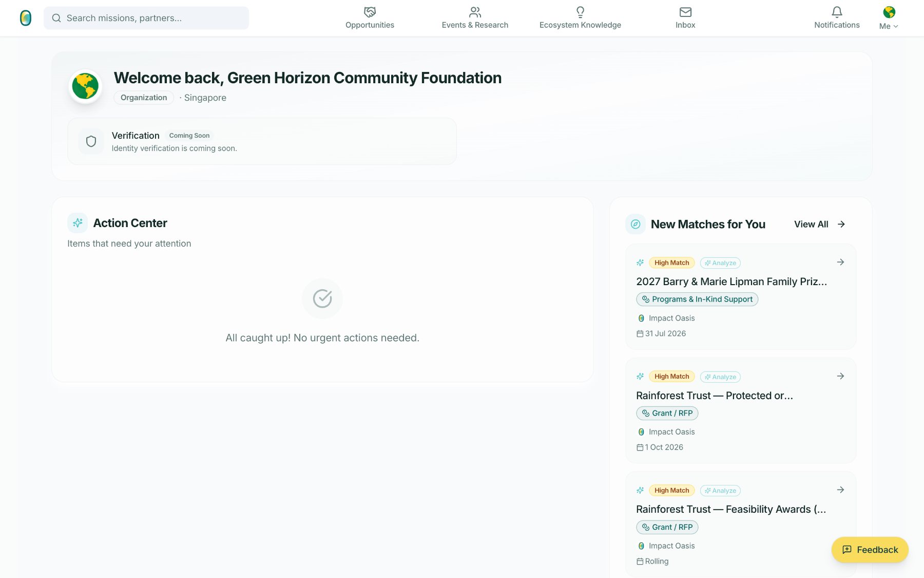Open Opportunities handshake icon
The width and height of the screenshot is (924, 578).
(370, 12)
